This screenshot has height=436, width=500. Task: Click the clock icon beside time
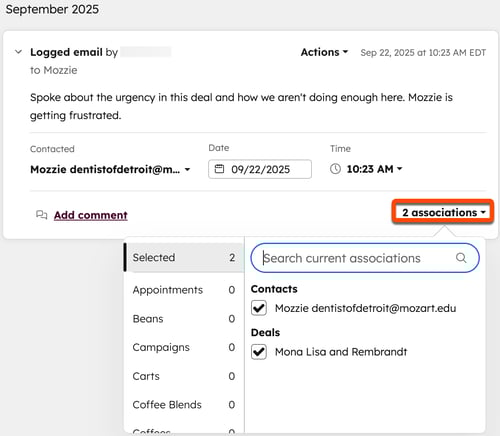(335, 169)
